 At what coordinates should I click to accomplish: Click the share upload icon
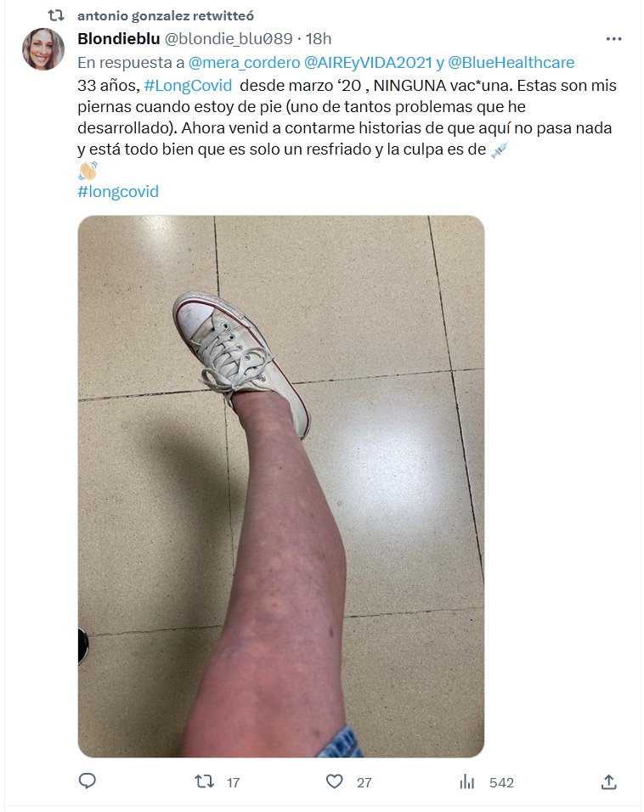coord(609,781)
